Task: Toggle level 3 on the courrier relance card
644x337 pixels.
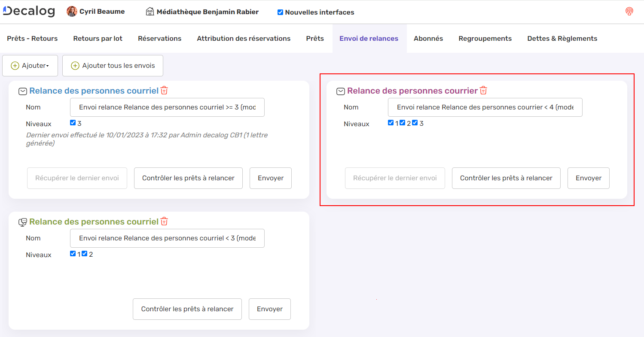Action: (x=414, y=122)
